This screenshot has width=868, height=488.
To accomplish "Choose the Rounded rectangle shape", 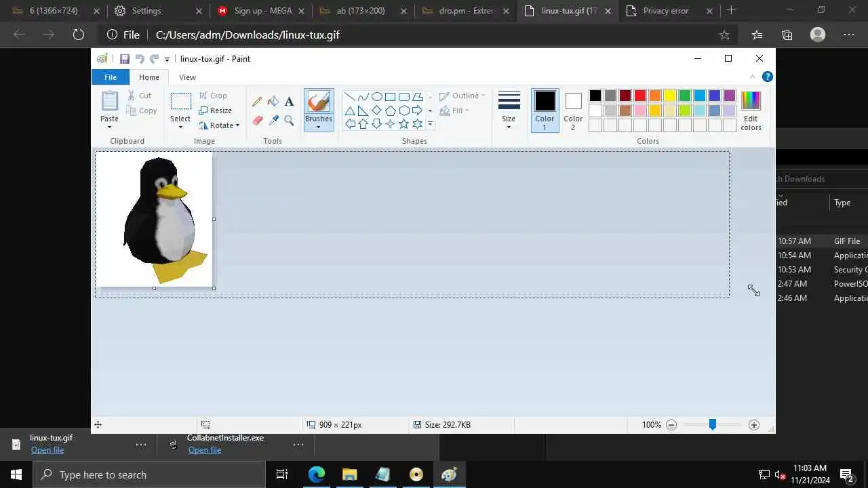I will [x=404, y=97].
